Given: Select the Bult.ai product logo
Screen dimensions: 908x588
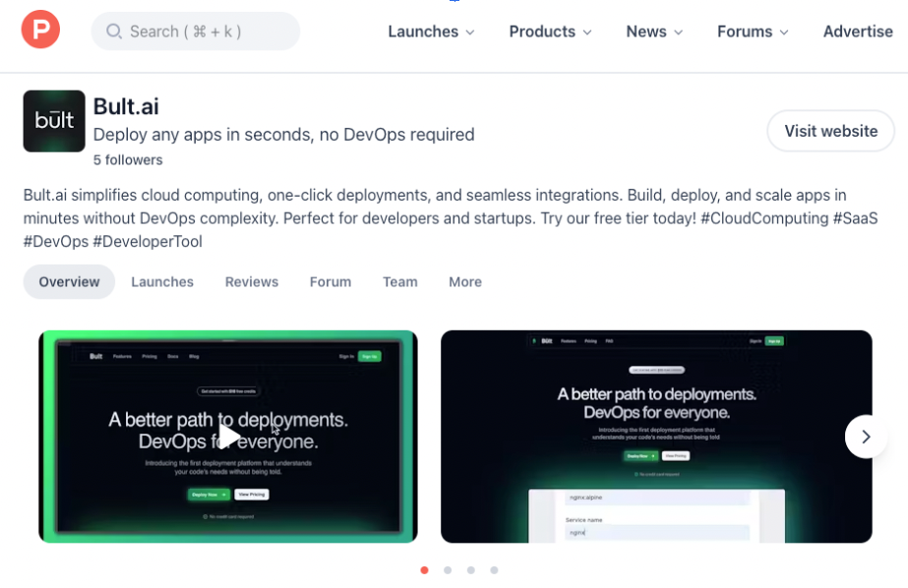Looking at the screenshot, I should pos(54,120).
